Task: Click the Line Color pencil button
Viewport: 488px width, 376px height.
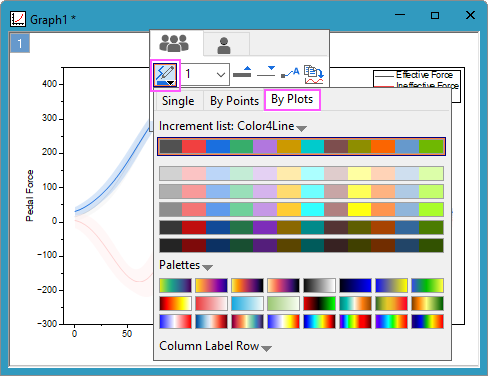Action: (166, 75)
